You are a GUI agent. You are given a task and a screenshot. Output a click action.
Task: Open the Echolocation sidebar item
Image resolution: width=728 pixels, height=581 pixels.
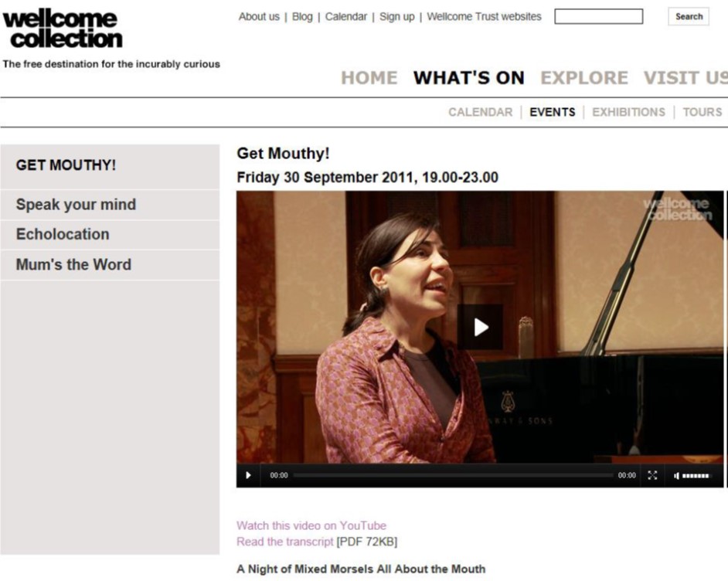pos(110,234)
